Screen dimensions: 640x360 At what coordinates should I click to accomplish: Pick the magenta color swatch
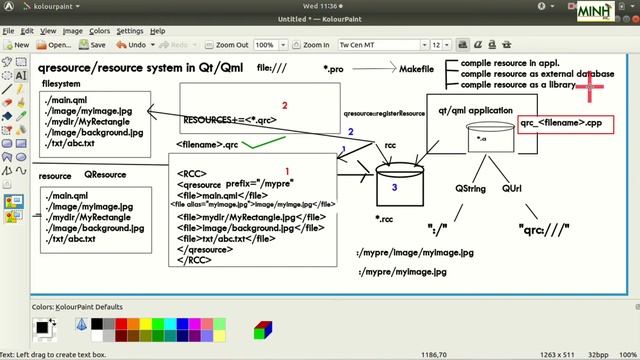(x=195, y=324)
